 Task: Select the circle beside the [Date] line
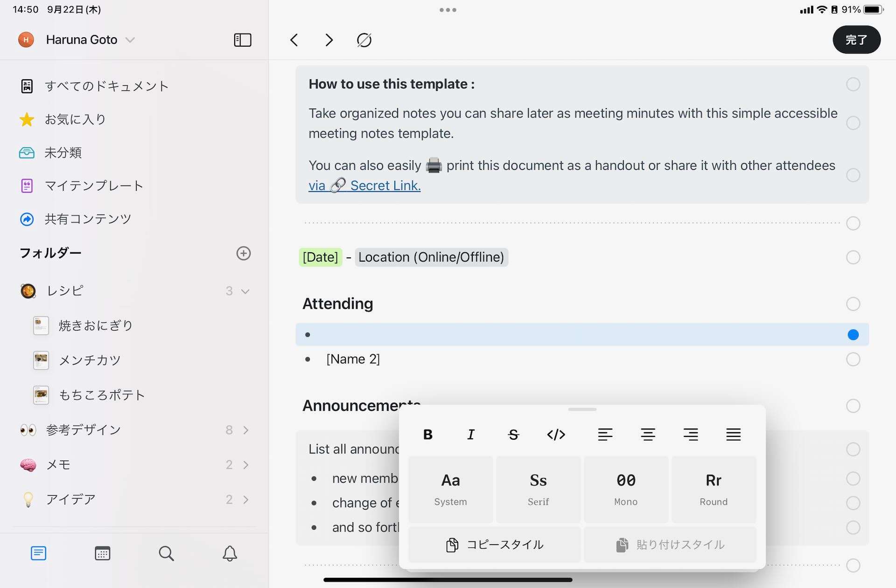tap(853, 257)
